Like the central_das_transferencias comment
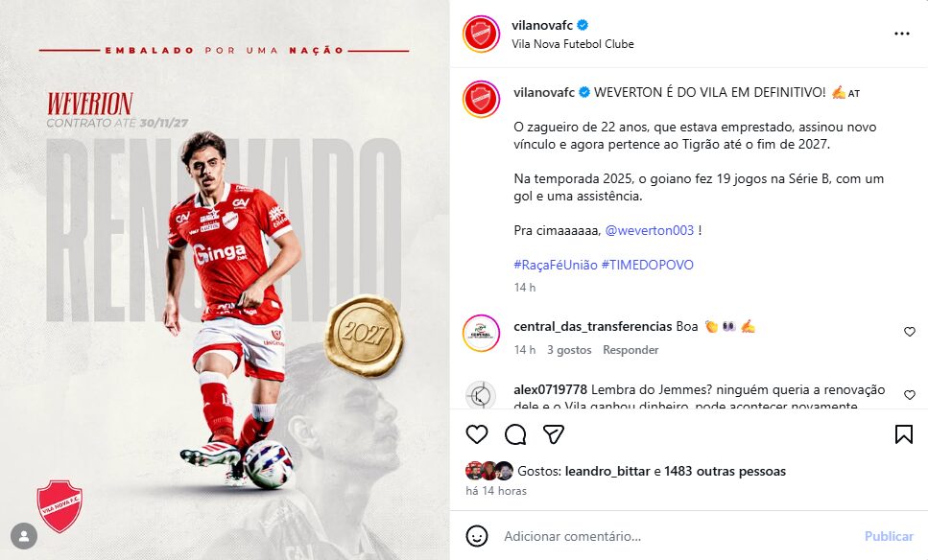Viewport: 928px width, 560px height. coord(910,332)
